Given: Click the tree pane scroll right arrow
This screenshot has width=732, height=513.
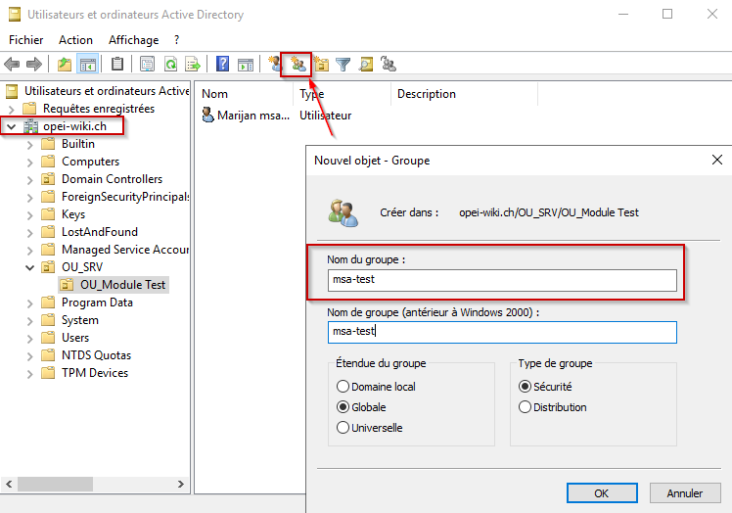Looking at the screenshot, I should (181, 484).
